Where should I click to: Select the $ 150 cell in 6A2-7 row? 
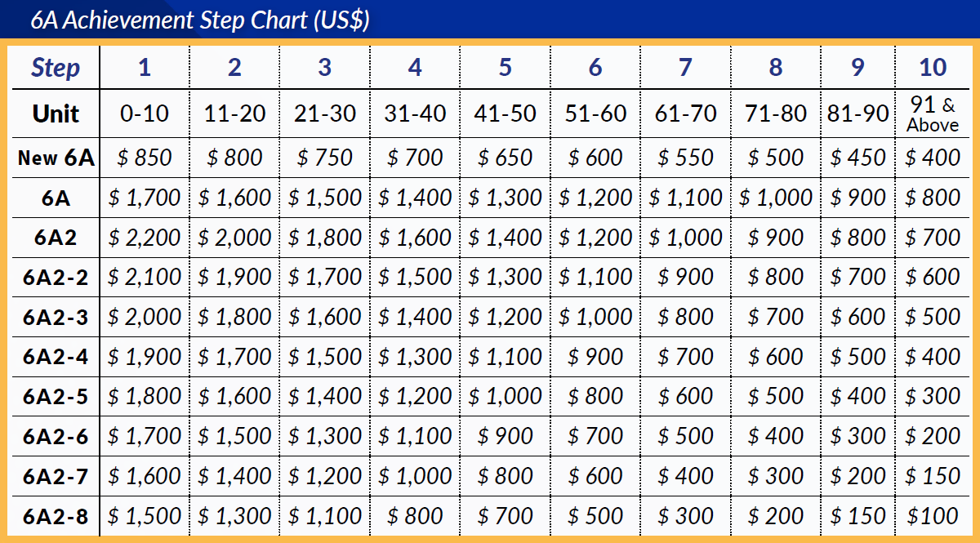pos(933,476)
